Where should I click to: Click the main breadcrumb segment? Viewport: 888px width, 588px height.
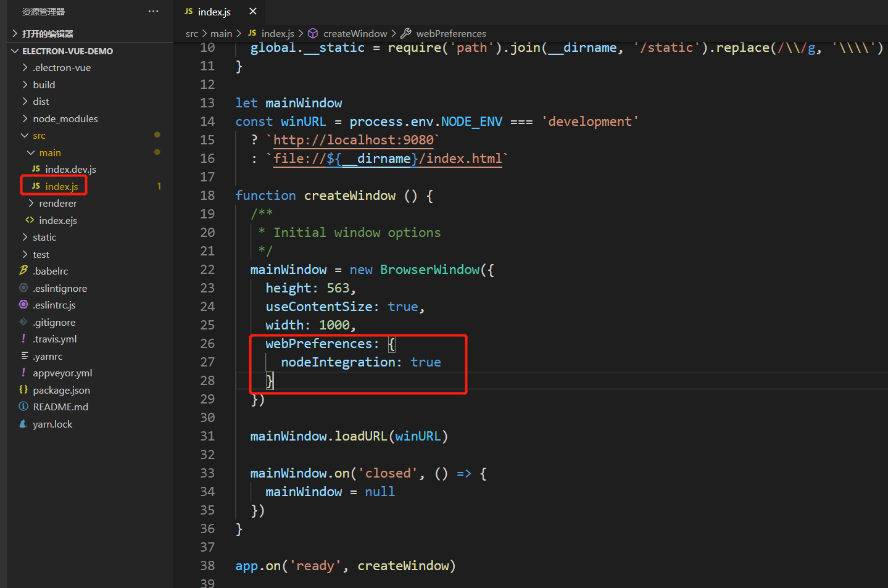click(221, 33)
